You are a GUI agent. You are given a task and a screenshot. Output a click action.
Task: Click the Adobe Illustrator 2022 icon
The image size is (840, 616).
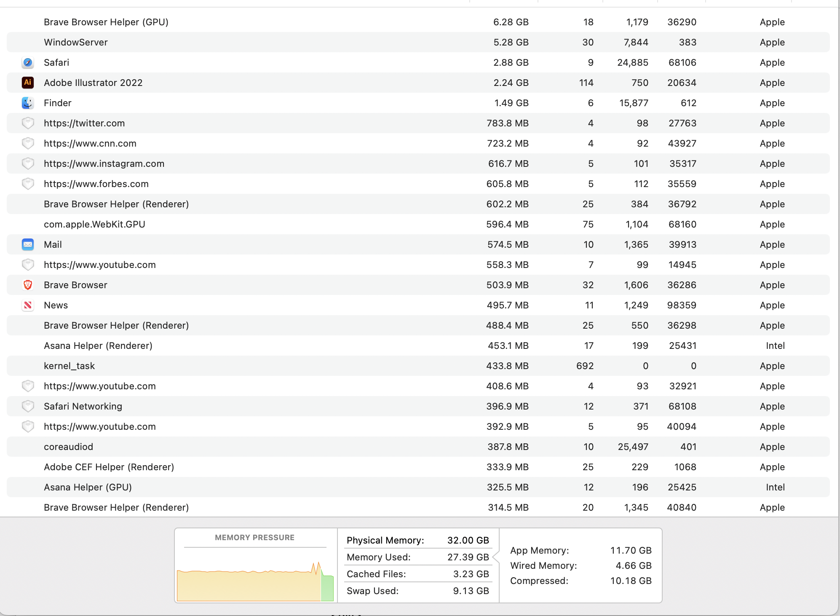pyautogui.click(x=28, y=83)
